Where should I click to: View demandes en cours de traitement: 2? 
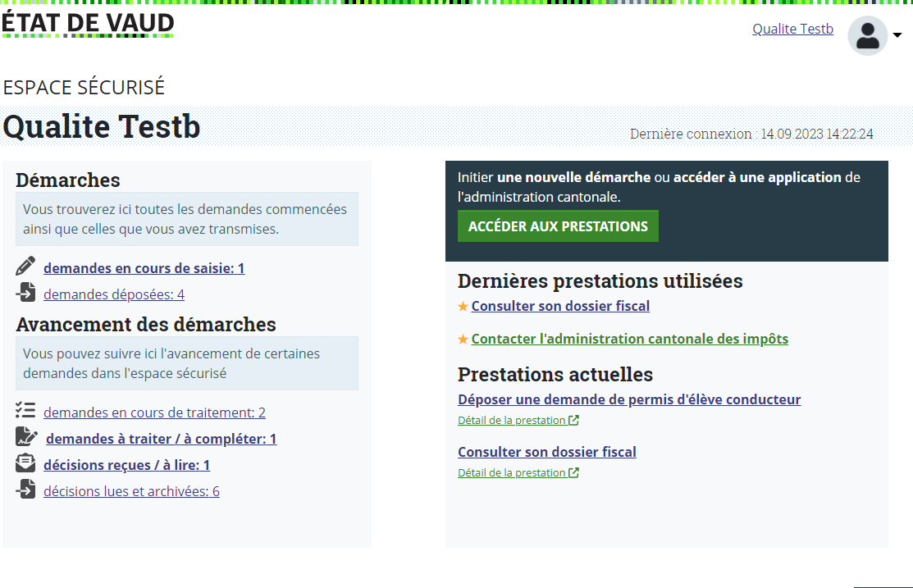[154, 413]
